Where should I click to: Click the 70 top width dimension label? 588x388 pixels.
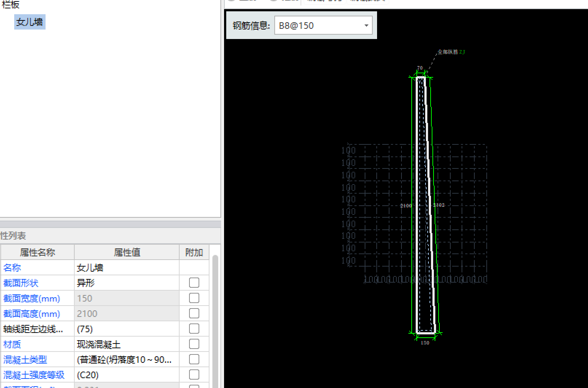pyautogui.click(x=420, y=68)
